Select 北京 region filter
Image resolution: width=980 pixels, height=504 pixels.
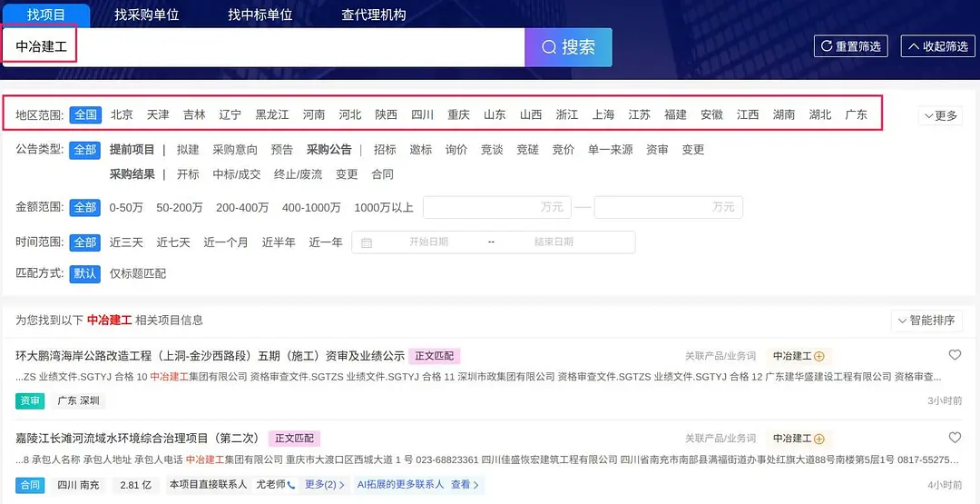coord(122,115)
